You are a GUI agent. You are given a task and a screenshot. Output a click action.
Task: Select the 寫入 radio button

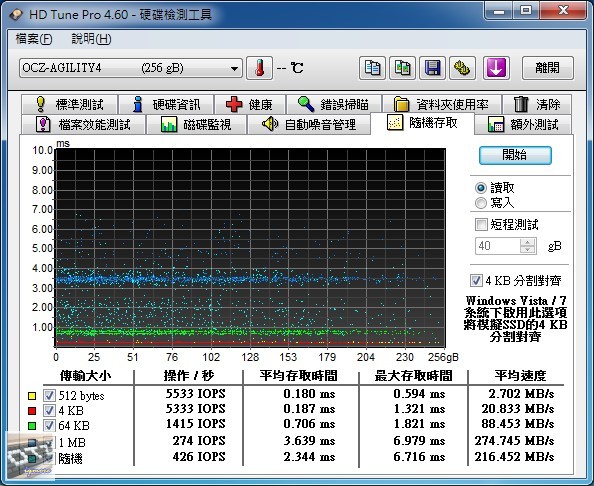point(481,203)
